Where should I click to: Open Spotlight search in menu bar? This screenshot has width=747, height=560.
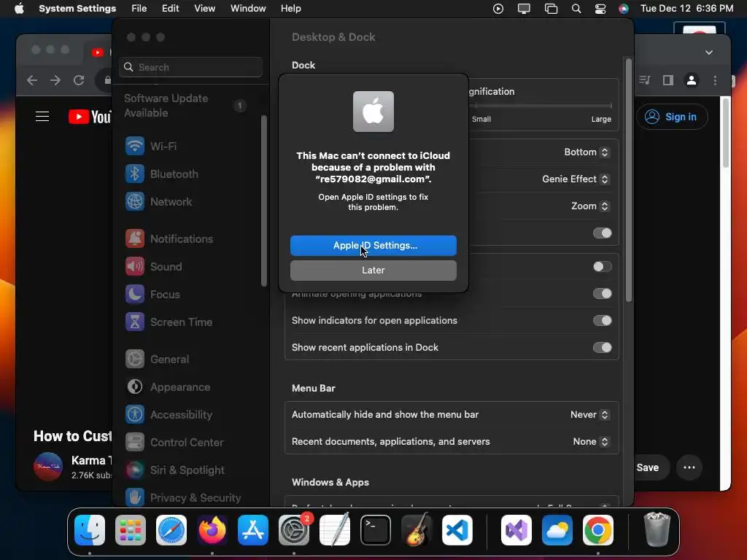pos(576,9)
